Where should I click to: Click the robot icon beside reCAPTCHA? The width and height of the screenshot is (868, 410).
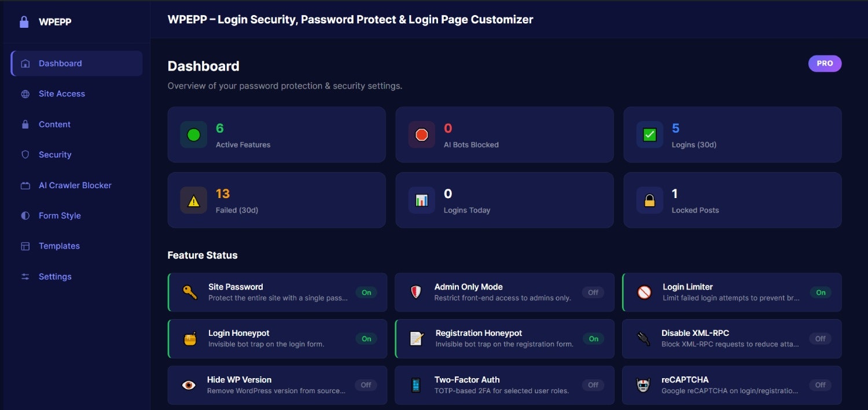coord(643,385)
